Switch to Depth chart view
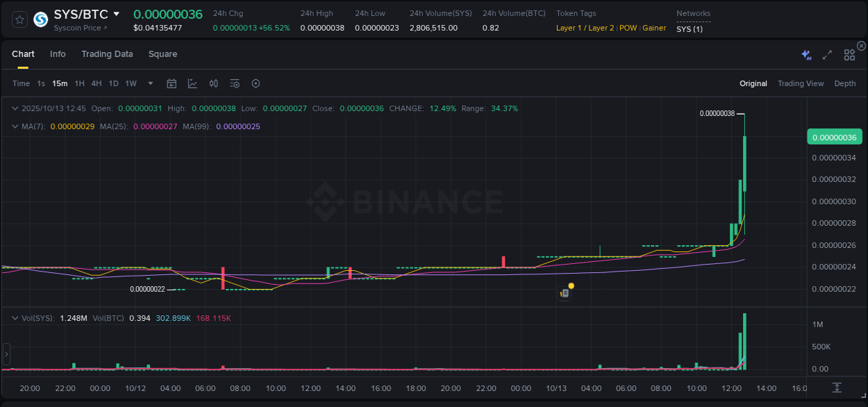Viewport: 868px width, 407px height. pyautogui.click(x=845, y=83)
